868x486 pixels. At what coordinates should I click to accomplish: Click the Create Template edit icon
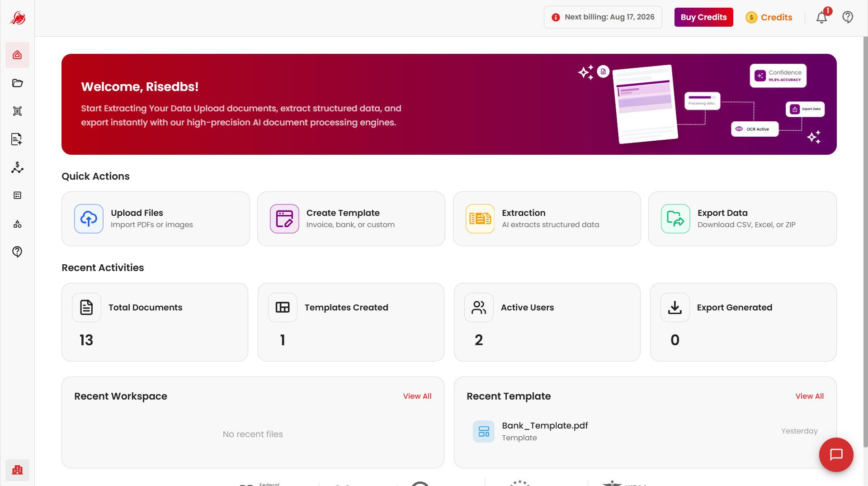pyautogui.click(x=284, y=219)
